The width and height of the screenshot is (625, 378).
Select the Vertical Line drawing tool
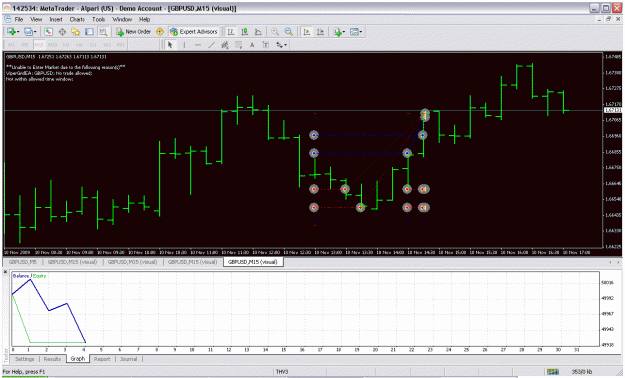[x=184, y=45]
